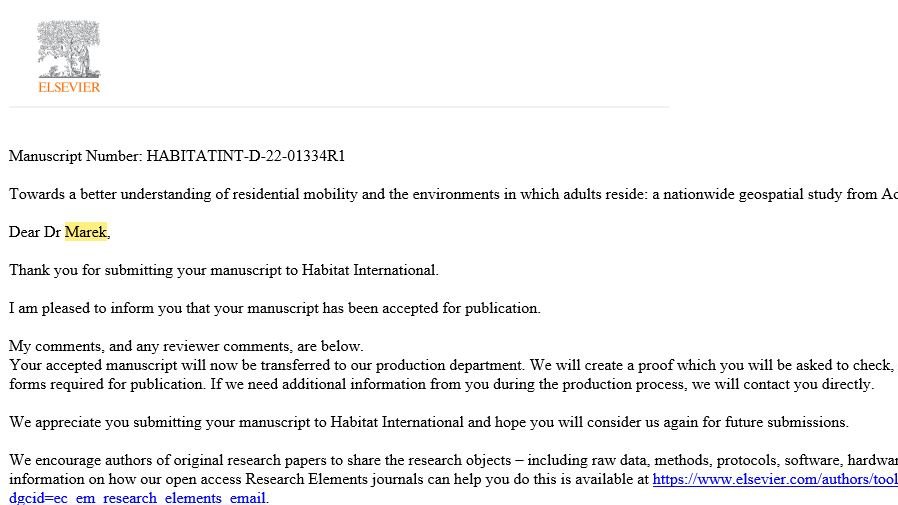
Task: Click 'My comments, and any reviewer comments' line
Action: coord(186,346)
